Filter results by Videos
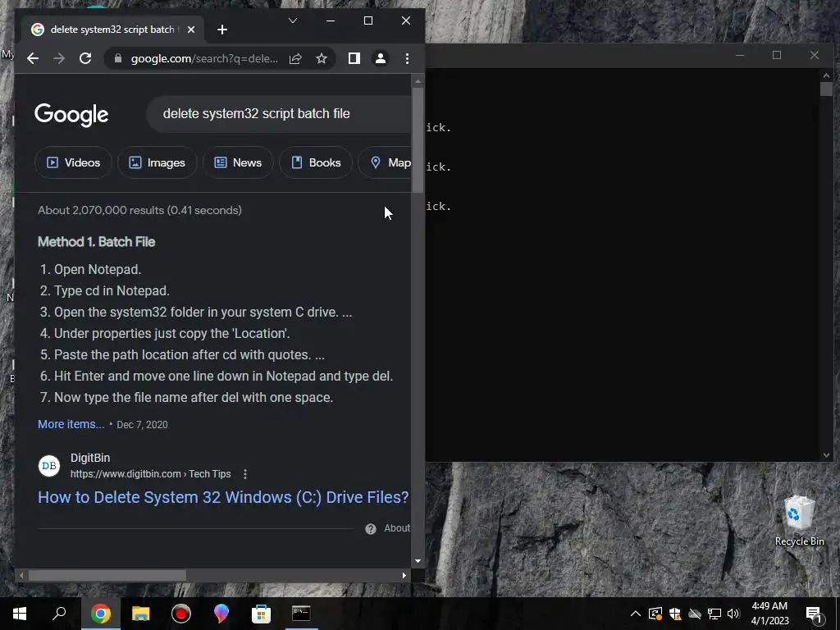This screenshot has height=630, width=840. (73, 162)
